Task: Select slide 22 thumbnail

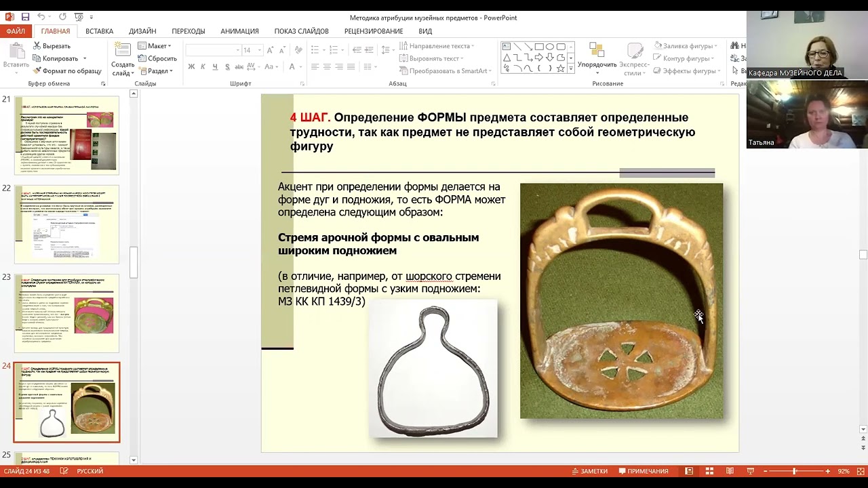Action: click(67, 224)
